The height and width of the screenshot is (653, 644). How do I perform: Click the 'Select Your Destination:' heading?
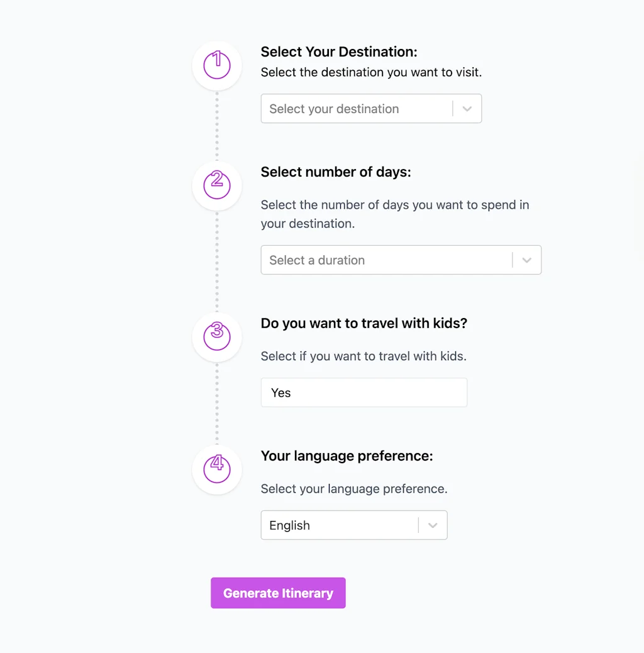[x=339, y=52]
